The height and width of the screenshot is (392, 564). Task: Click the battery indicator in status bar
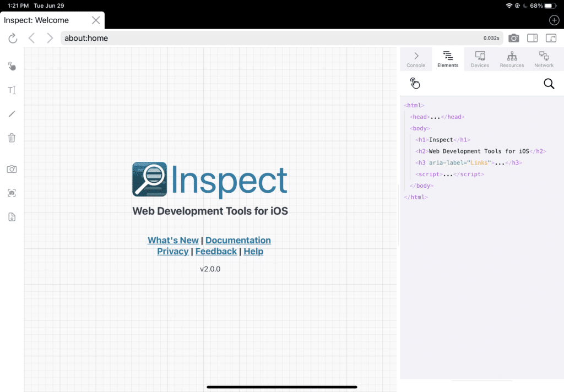(x=550, y=6)
